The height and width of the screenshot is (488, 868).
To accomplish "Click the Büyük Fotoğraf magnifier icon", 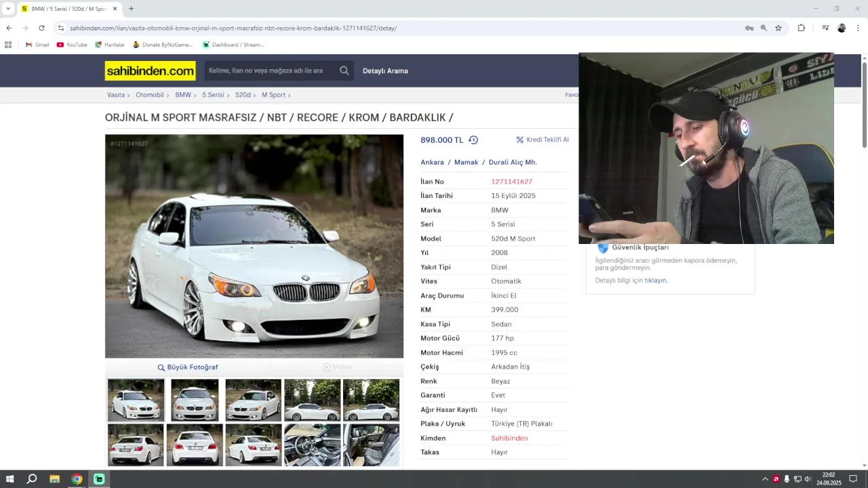I will (161, 367).
